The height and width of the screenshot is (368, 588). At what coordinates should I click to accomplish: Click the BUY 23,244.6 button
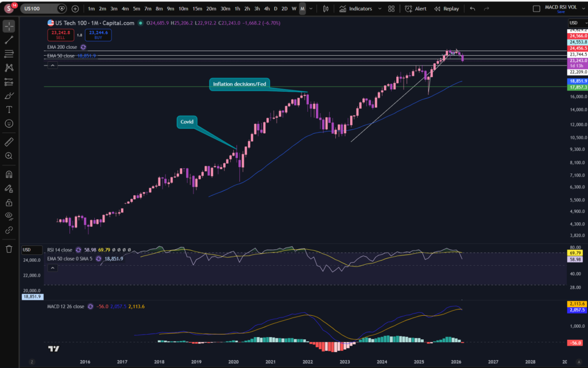98,35
